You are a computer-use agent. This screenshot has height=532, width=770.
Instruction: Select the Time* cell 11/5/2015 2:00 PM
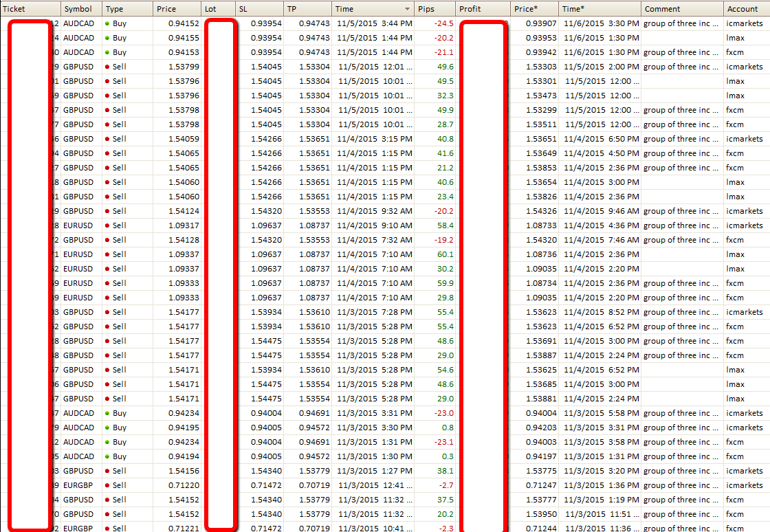602,67
